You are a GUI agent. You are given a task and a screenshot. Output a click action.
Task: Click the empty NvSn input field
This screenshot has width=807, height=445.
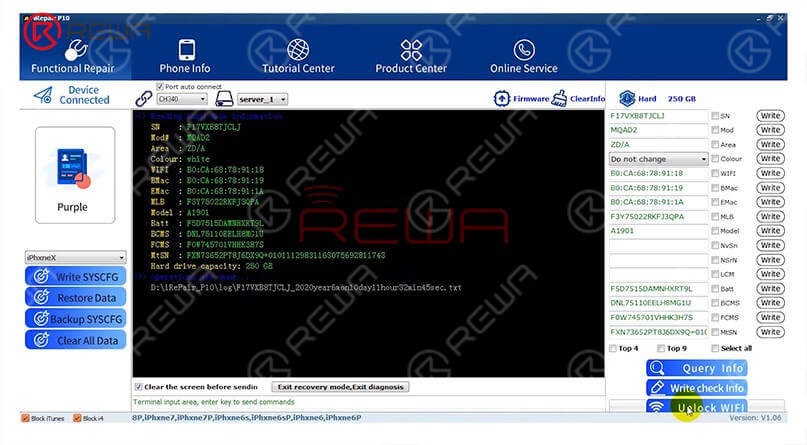click(658, 245)
